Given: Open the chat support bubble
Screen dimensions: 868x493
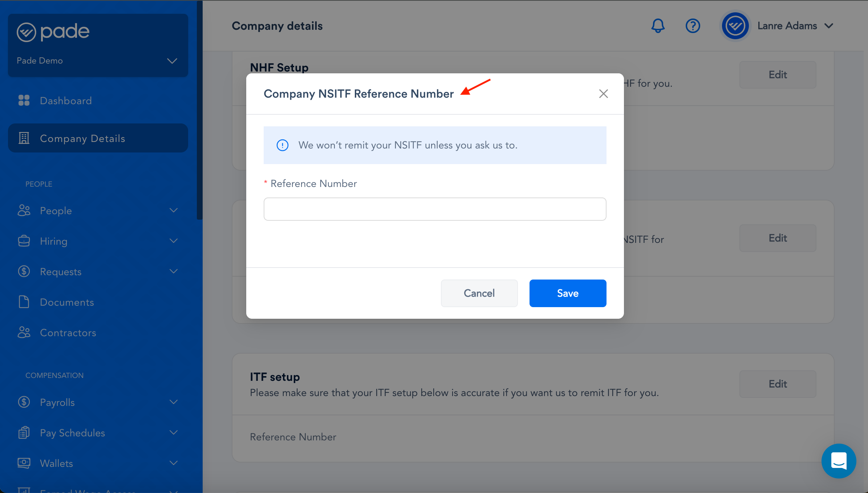Looking at the screenshot, I should click(x=839, y=461).
